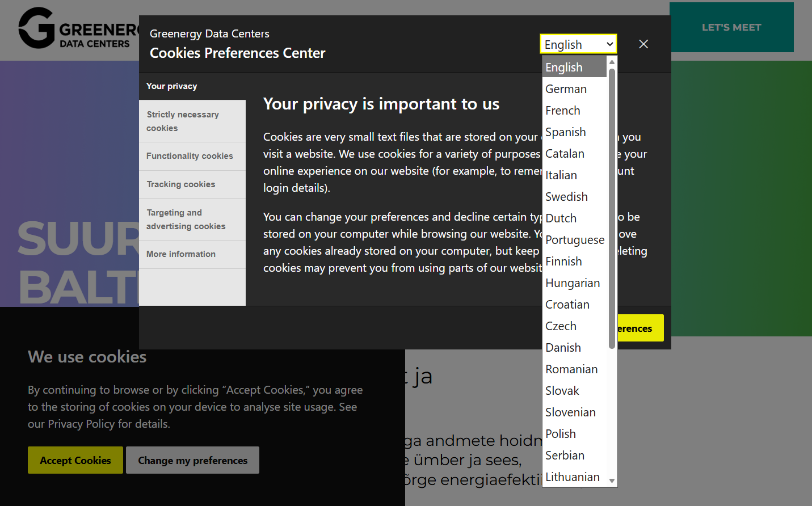Switch language to Portuguese

[x=575, y=240]
